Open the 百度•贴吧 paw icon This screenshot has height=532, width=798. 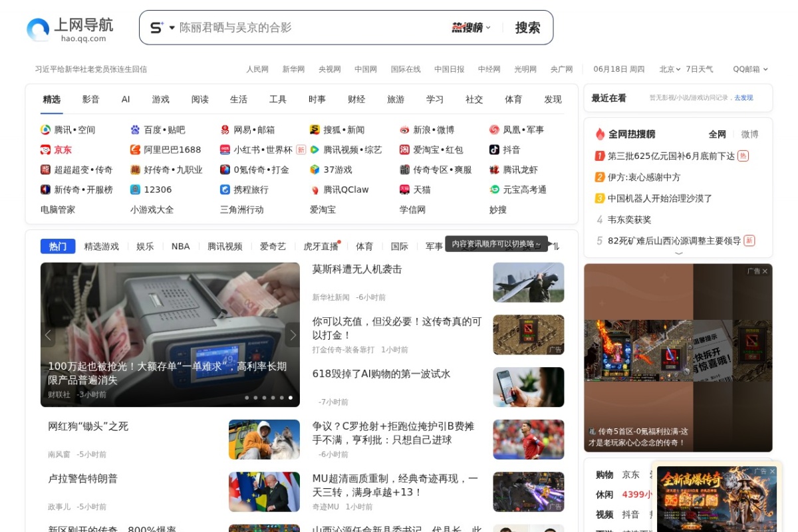pyautogui.click(x=135, y=130)
